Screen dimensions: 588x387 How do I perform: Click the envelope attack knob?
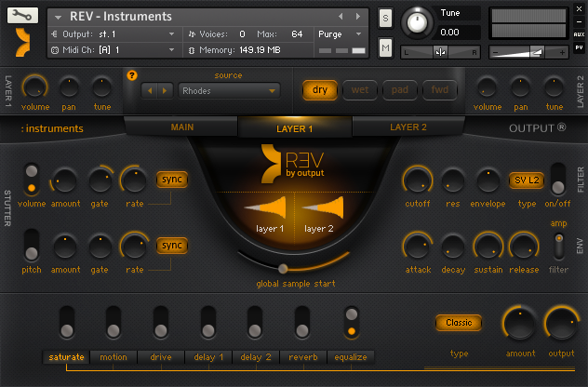[x=418, y=247]
